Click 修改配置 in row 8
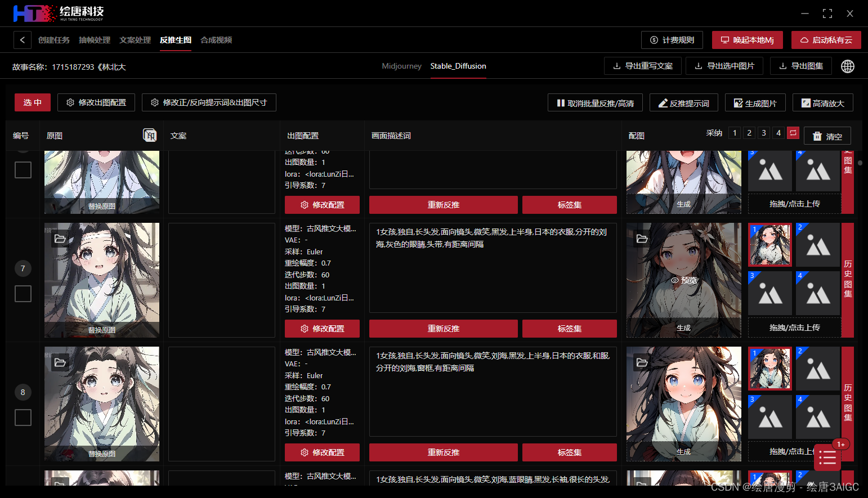The width and height of the screenshot is (868, 498). 322,452
